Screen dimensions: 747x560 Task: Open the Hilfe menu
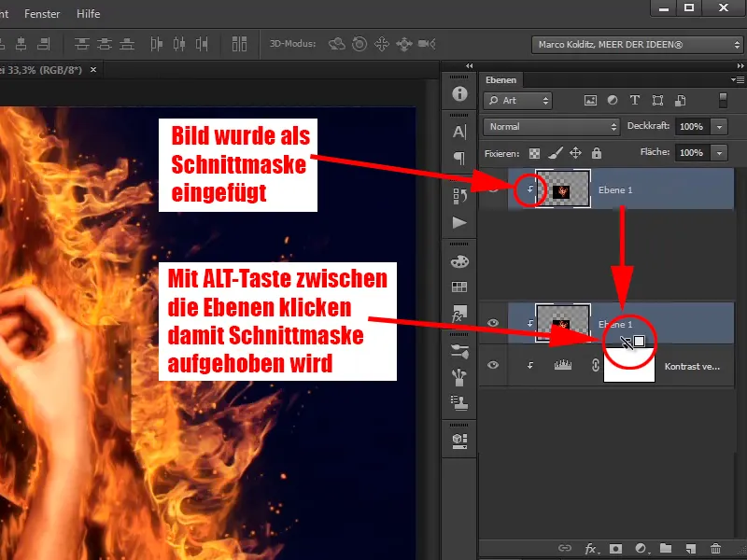88,14
